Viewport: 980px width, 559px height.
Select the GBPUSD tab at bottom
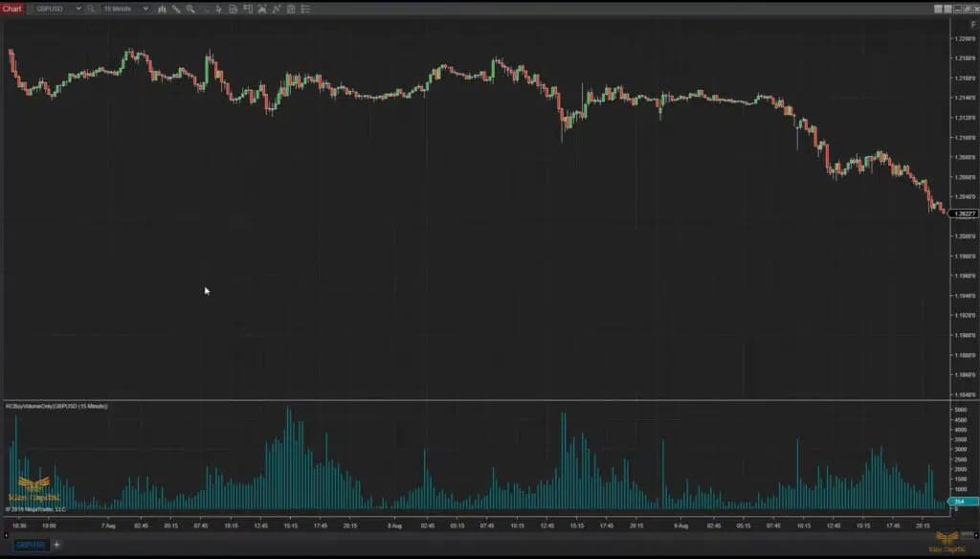30,545
